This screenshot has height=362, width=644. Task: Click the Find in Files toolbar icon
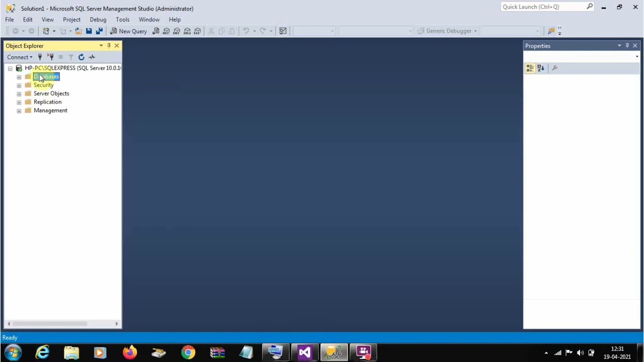tap(551, 31)
